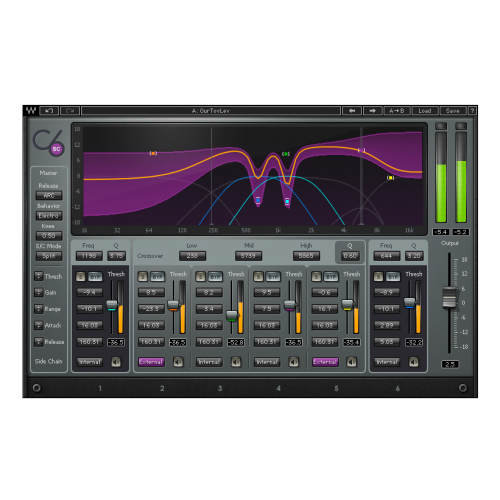Screen dimensions: 500x500
Task: Click the master Thresh stepper button
Action: [x=39, y=276]
